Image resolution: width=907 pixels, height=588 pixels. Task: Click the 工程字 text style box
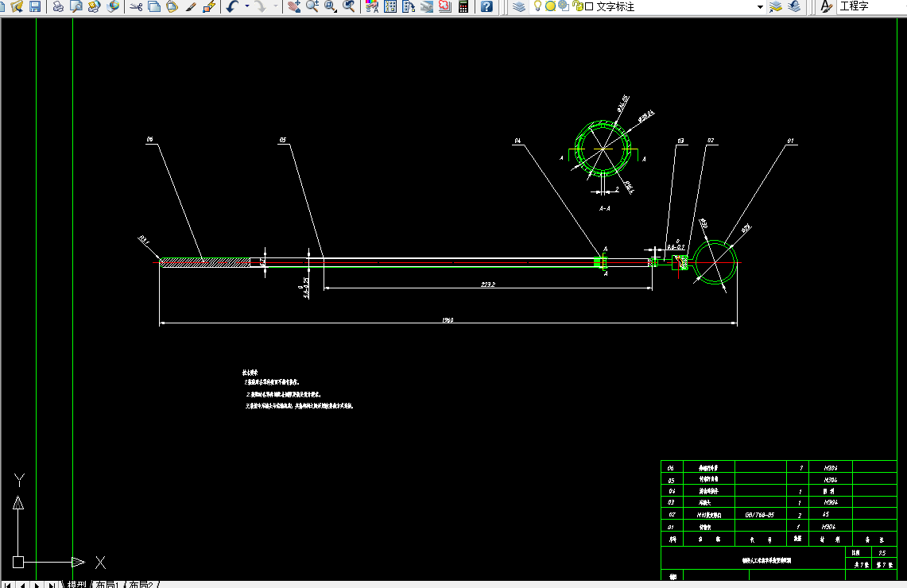872,6
